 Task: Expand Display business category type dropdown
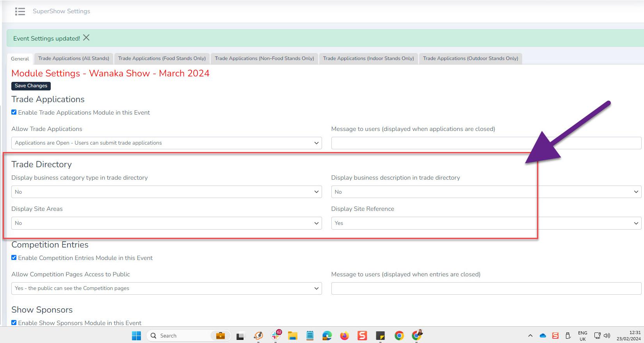click(x=166, y=192)
